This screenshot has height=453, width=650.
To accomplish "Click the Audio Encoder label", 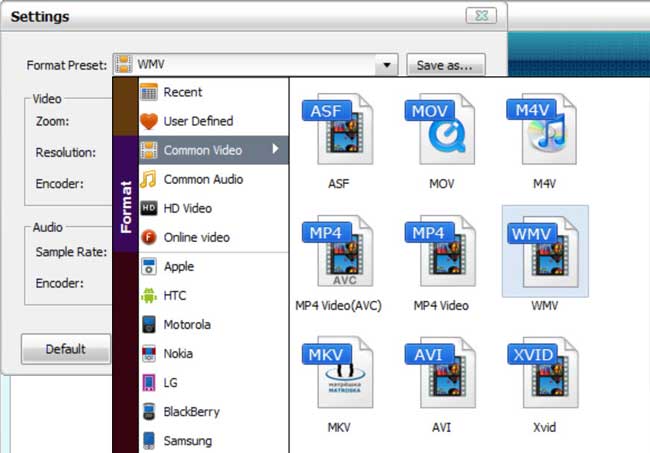I will [59, 283].
